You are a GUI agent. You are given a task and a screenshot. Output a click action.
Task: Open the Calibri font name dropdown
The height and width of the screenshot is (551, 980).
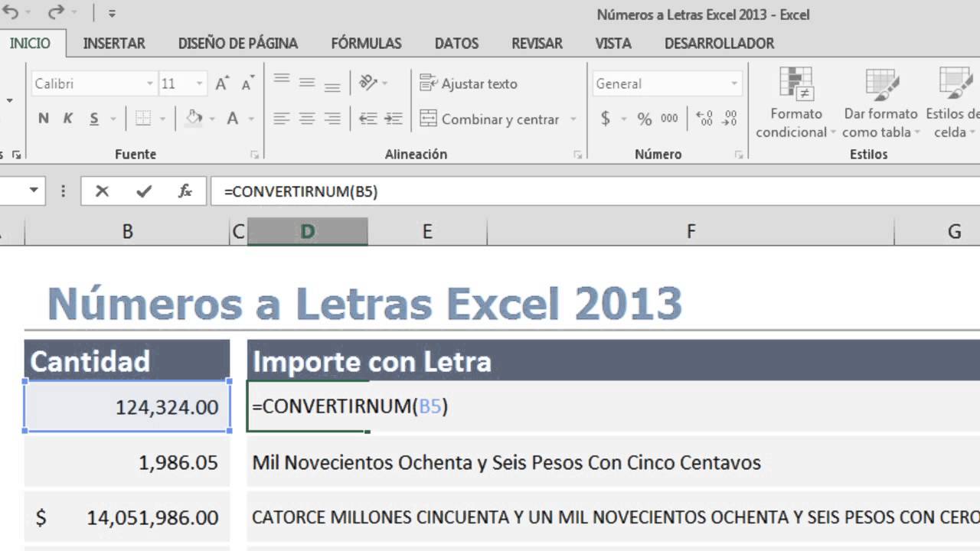tap(150, 83)
